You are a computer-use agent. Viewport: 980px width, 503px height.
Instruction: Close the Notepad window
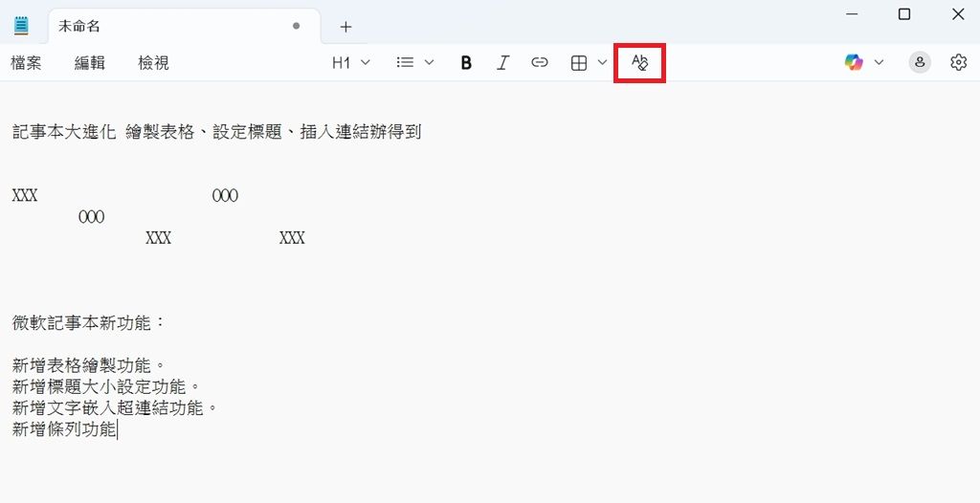(x=957, y=13)
